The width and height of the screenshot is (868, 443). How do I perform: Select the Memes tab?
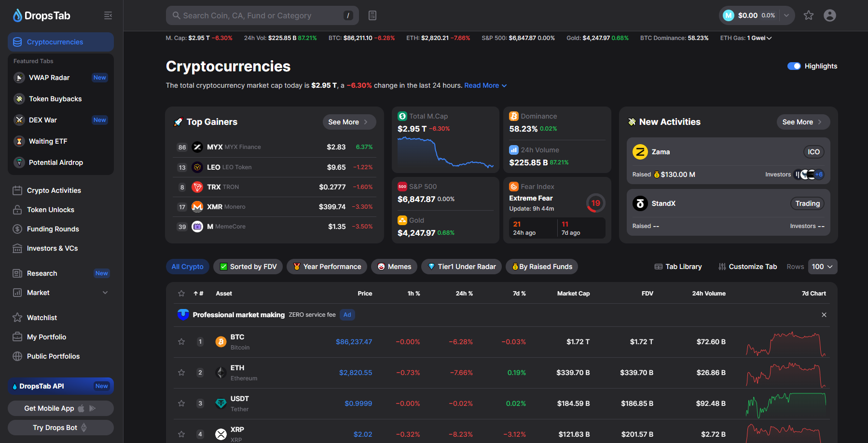[x=394, y=267]
